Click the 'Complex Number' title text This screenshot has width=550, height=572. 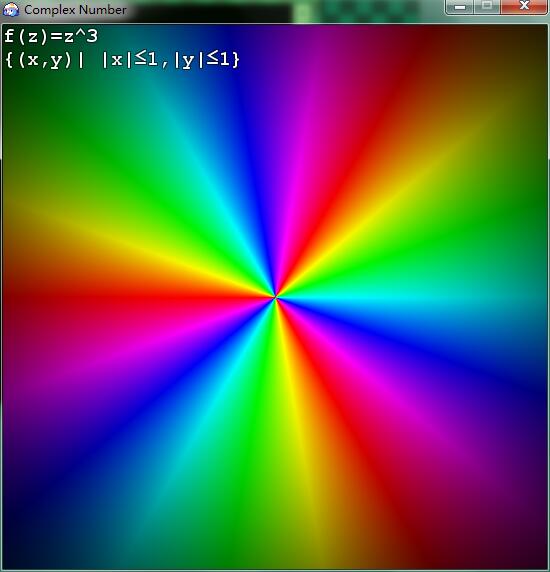click(75, 10)
